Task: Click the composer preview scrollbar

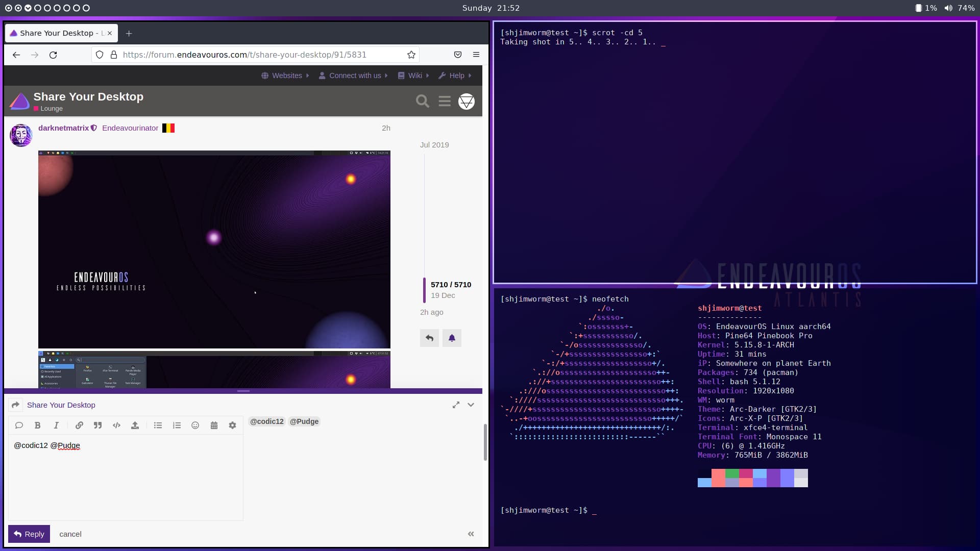Action: click(485, 442)
